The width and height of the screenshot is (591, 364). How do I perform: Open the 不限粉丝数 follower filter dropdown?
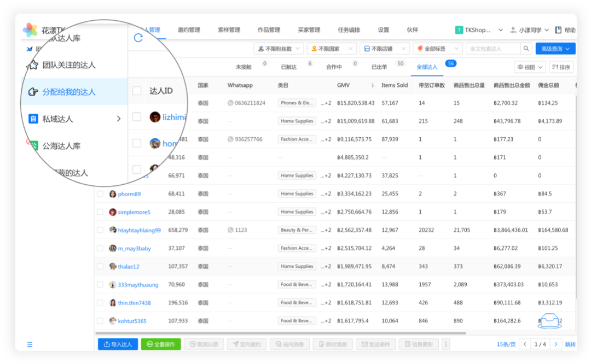pos(279,49)
